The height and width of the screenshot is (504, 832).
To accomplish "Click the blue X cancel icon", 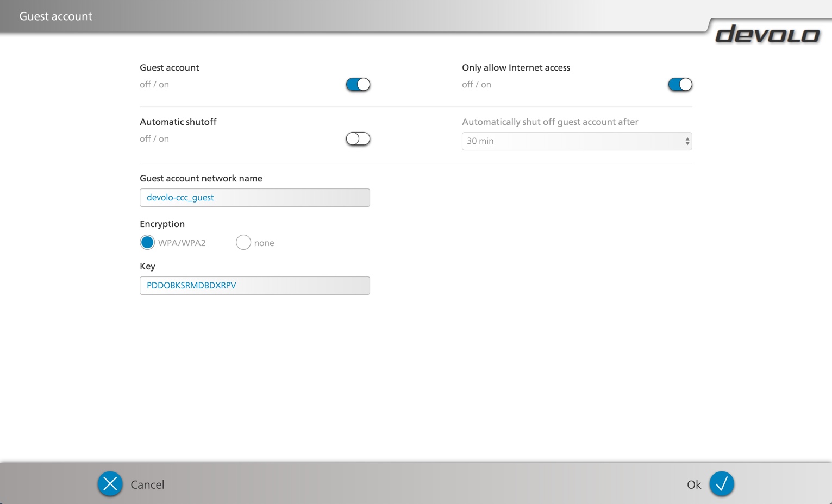I will 110,484.
